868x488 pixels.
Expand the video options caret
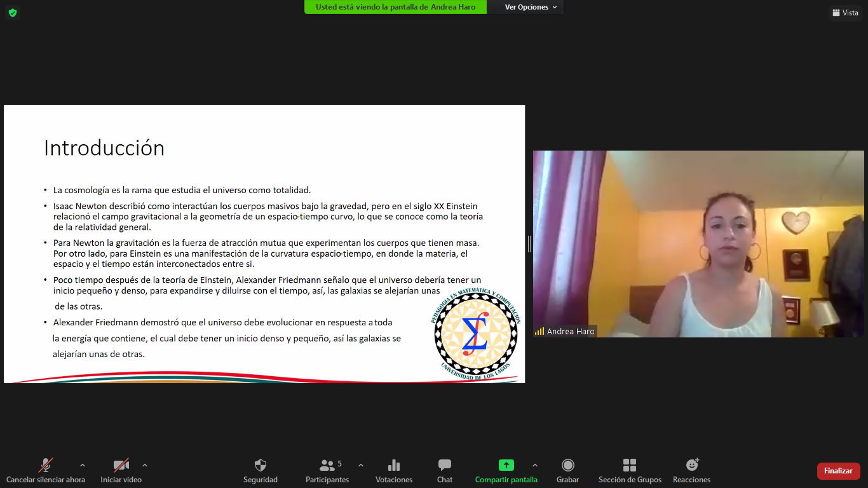pyautogui.click(x=146, y=464)
